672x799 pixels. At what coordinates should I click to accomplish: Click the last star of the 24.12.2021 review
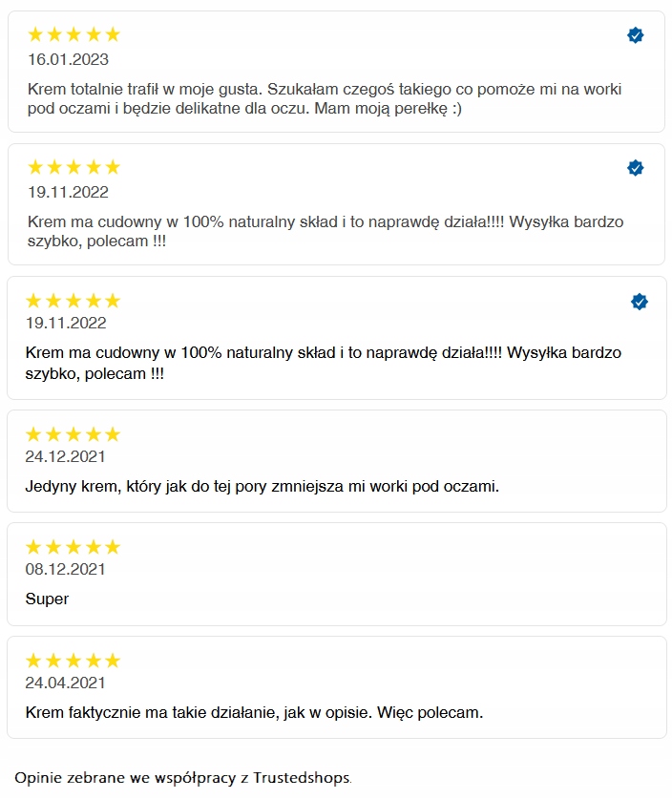coord(112,434)
